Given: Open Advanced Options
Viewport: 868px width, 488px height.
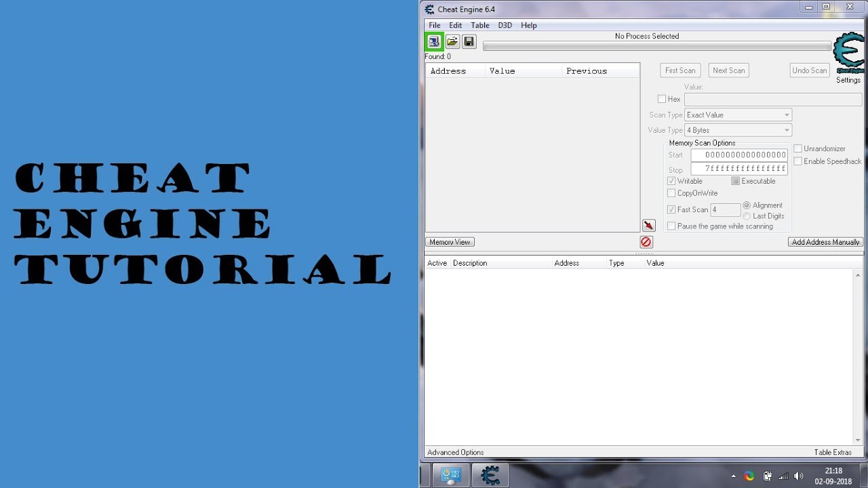Looking at the screenshot, I should 456,452.
